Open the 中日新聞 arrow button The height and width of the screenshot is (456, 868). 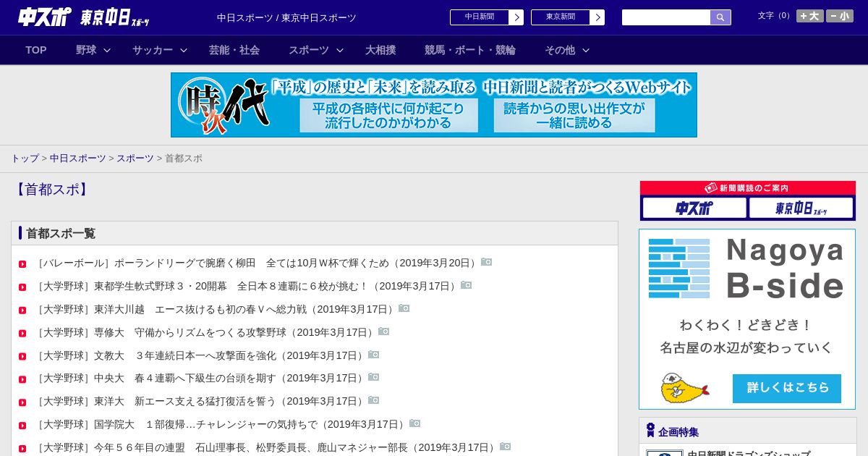tap(516, 17)
